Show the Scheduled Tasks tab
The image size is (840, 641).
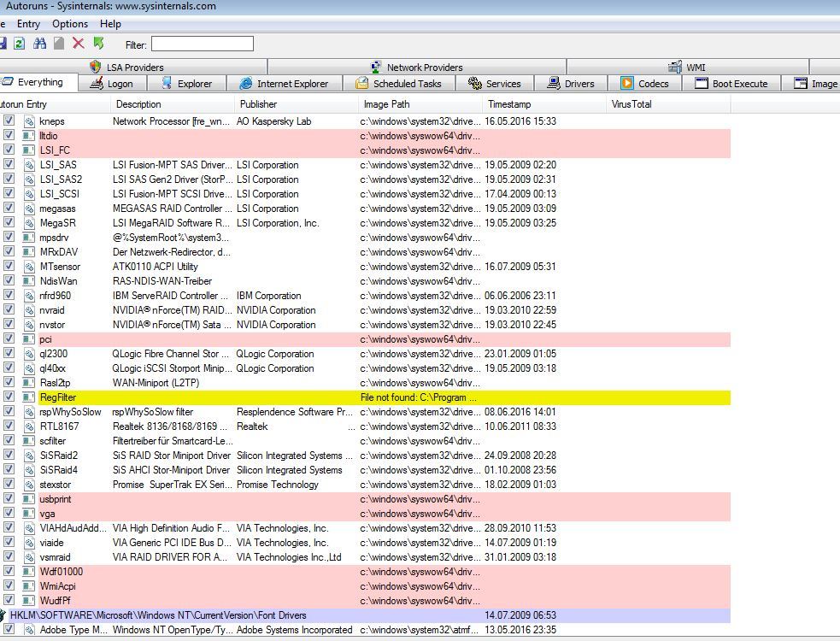pyautogui.click(x=399, y=84)
